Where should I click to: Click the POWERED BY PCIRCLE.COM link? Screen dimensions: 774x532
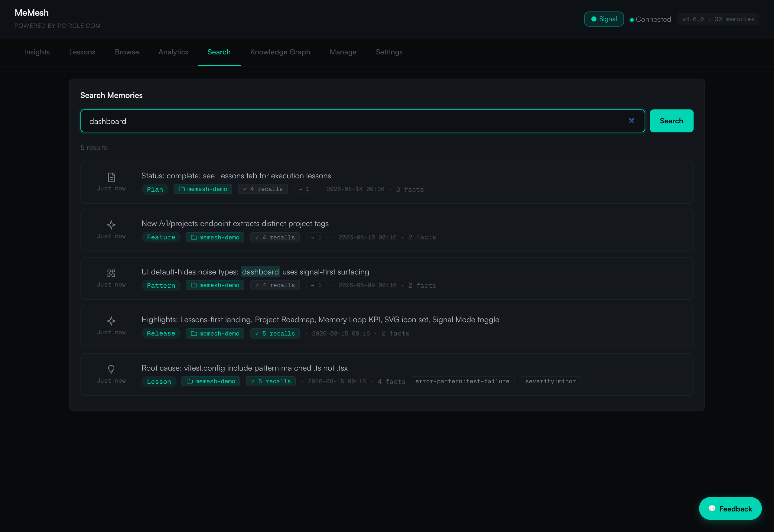57,26
